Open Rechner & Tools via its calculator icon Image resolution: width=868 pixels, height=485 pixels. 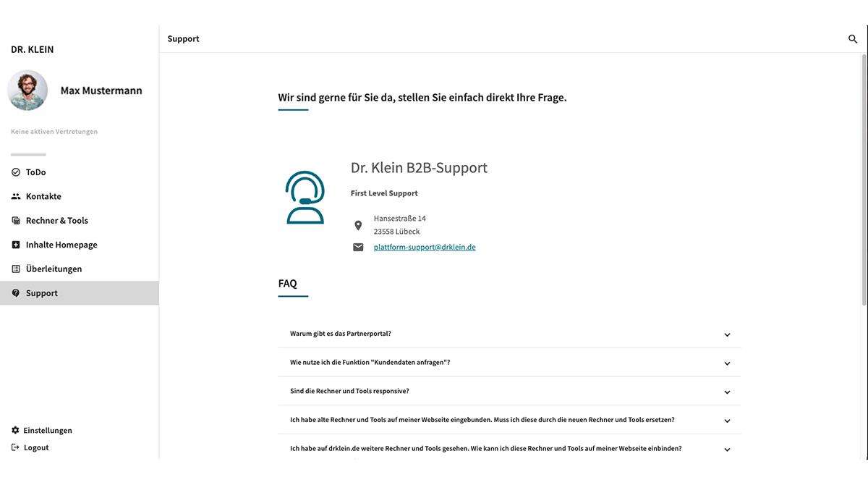(x=14, y=220)
